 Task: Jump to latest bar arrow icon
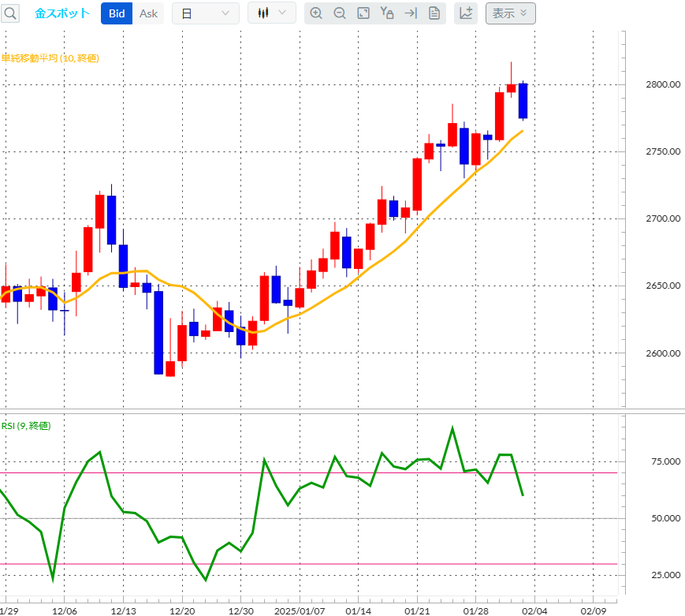click(411, 13)
